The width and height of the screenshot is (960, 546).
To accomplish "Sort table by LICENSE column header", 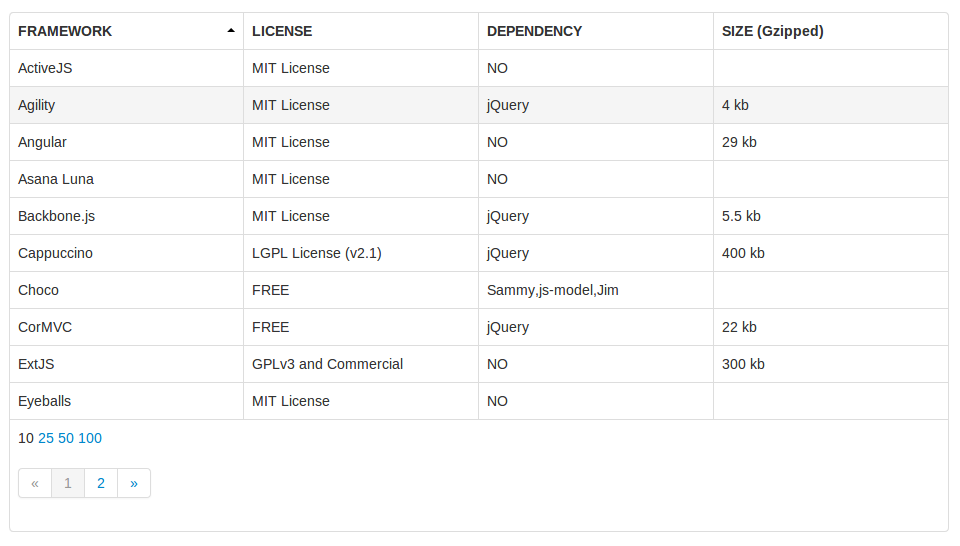I will [x=282, y=31].
